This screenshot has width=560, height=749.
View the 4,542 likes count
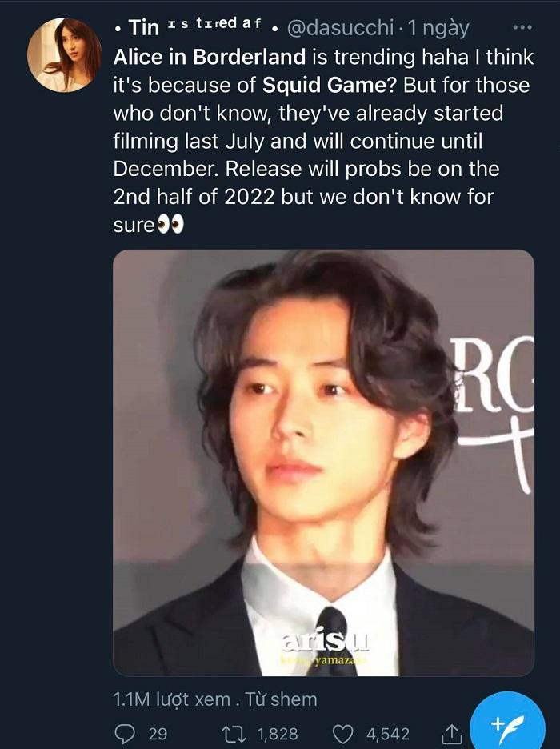coord(388,733)
